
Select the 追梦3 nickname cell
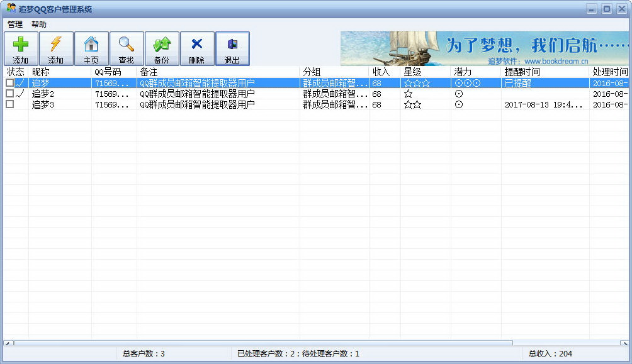point(43,104)
